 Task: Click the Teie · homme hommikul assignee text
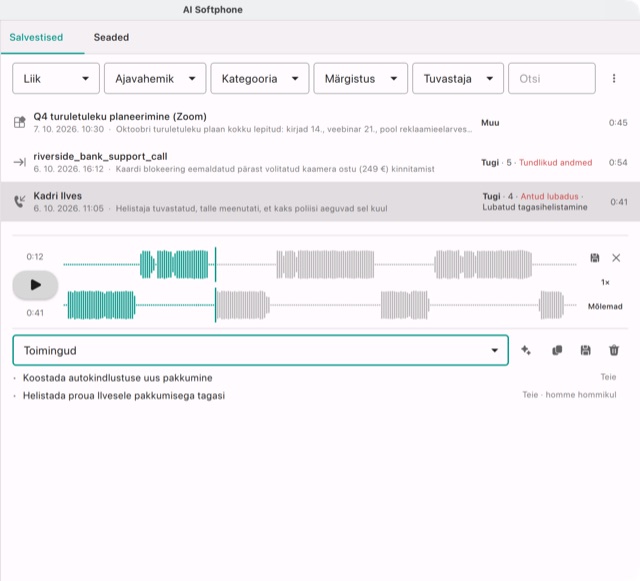pos(569,395)
